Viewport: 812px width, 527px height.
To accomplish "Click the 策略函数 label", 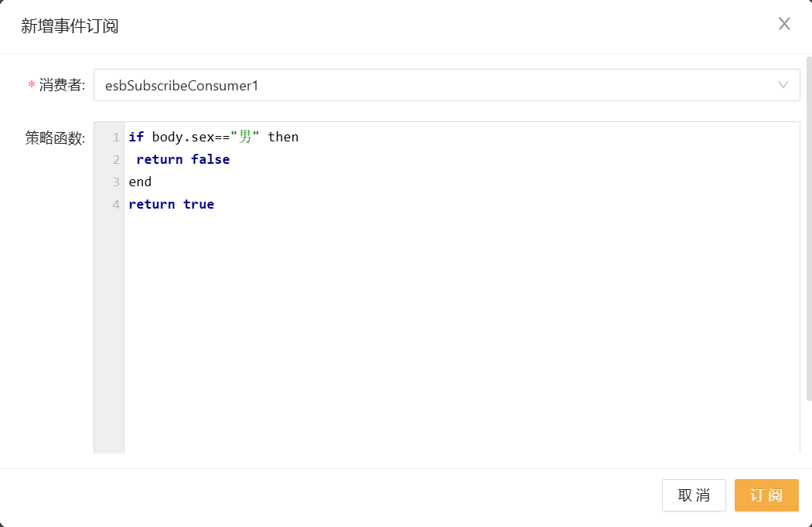I will [55, 138].
